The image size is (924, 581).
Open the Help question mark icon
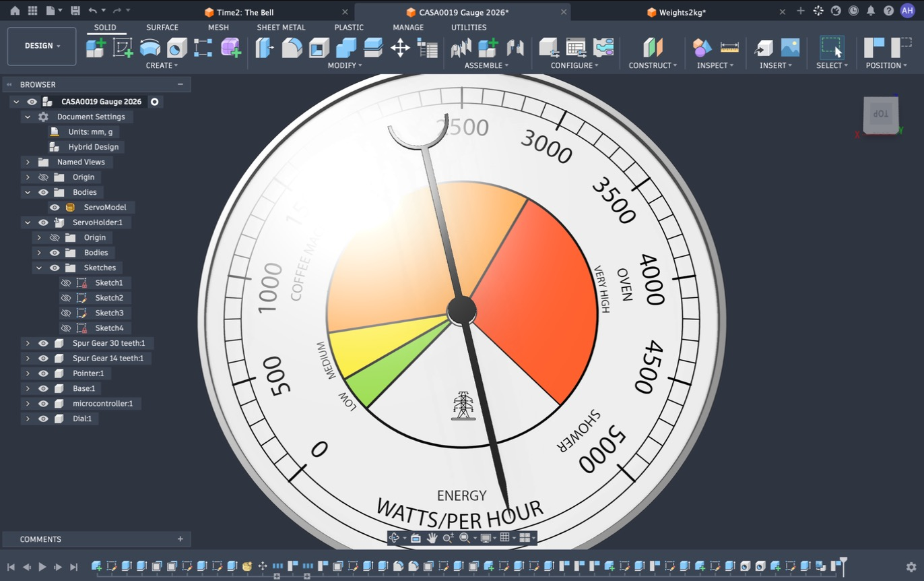(889, 11)
